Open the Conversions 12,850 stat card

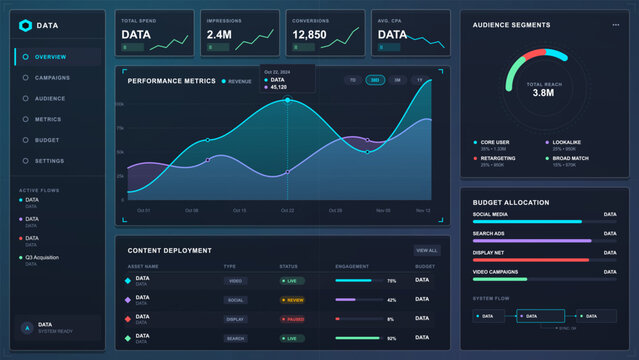[x=325, y=33]
